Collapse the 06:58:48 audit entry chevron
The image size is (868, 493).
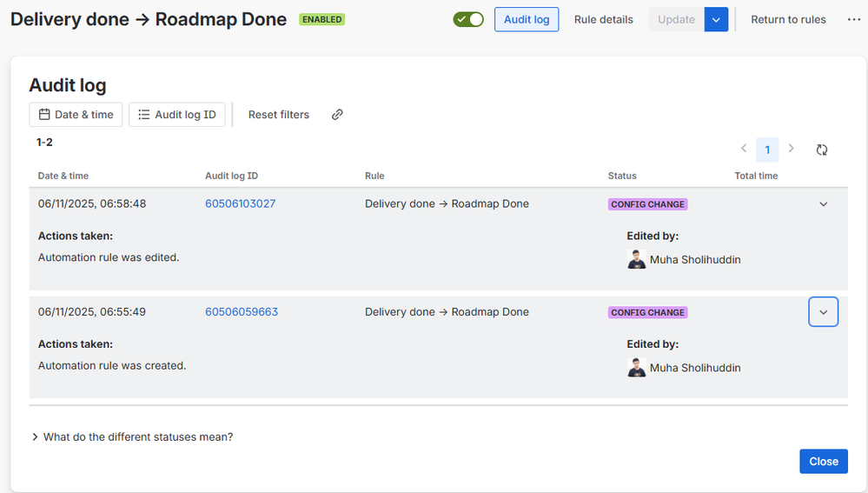pyautogui.click(x=823, y=203)
